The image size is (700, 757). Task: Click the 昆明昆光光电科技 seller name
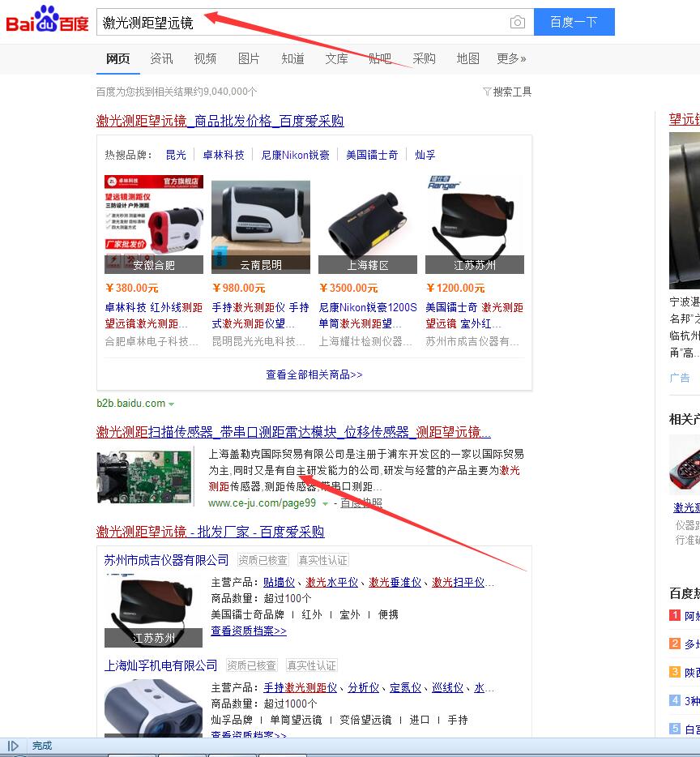[x=258, y=342]
